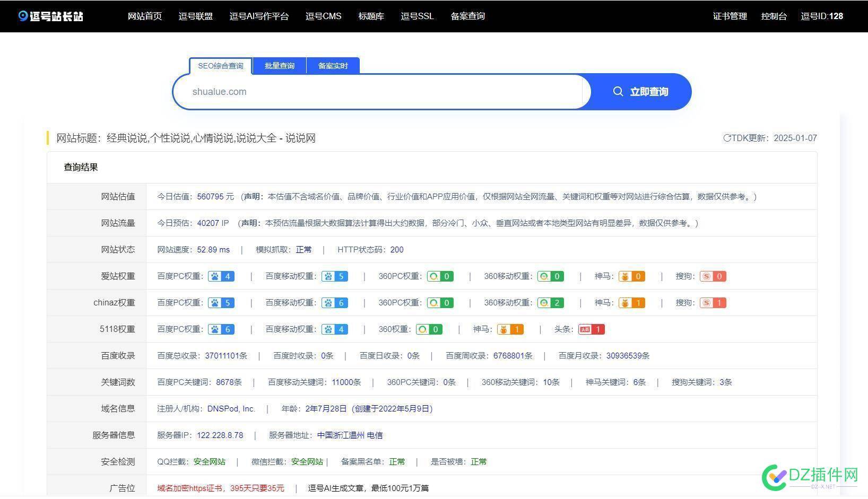This screenshot has width=868, height=499.
Task: Click the chinaz 神马 badge 1
Action: pyautogui.click(x=632, y=303)
